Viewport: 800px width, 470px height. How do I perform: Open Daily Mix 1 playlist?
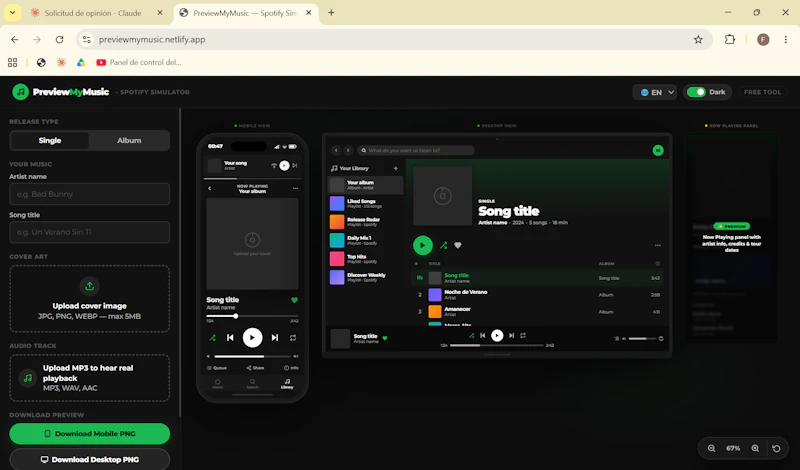pyautogui.click(x=365, y=240)
